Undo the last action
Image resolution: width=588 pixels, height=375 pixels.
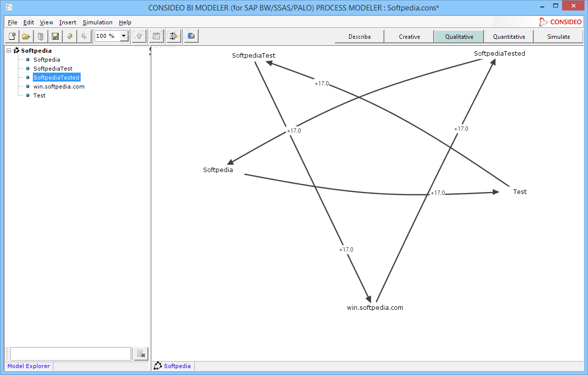coord(70,36)
